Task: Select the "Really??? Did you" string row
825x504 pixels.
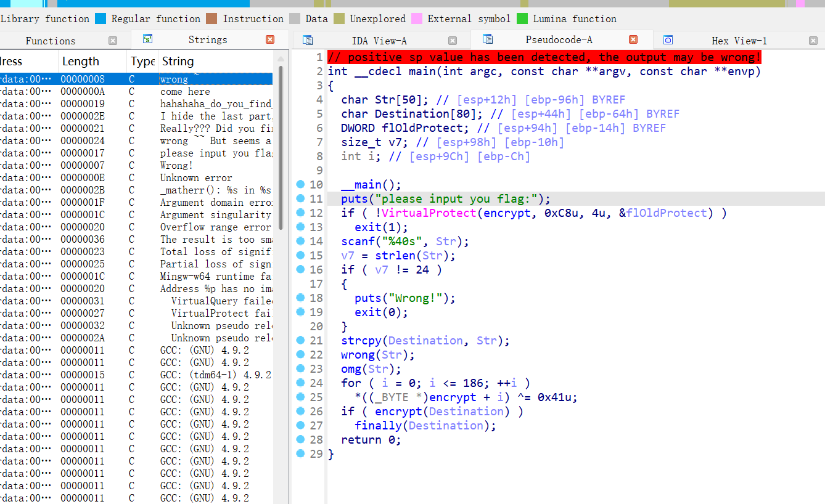Action: pos(136,128)
